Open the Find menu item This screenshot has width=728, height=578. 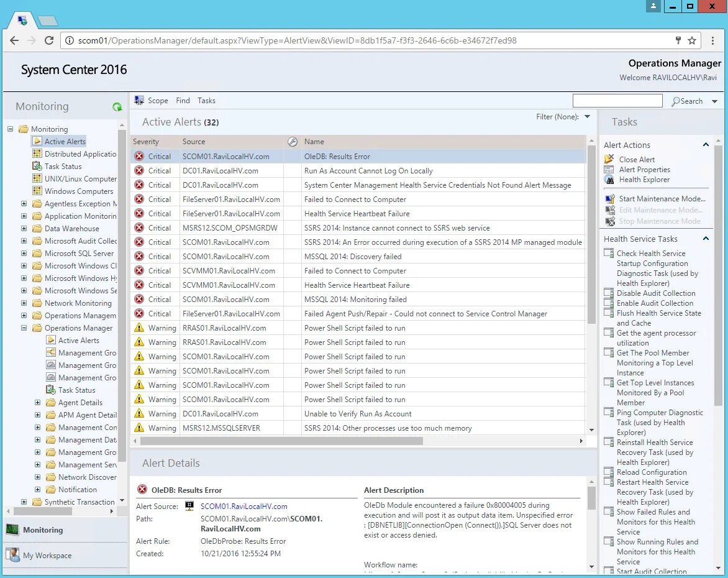point(183,100)
